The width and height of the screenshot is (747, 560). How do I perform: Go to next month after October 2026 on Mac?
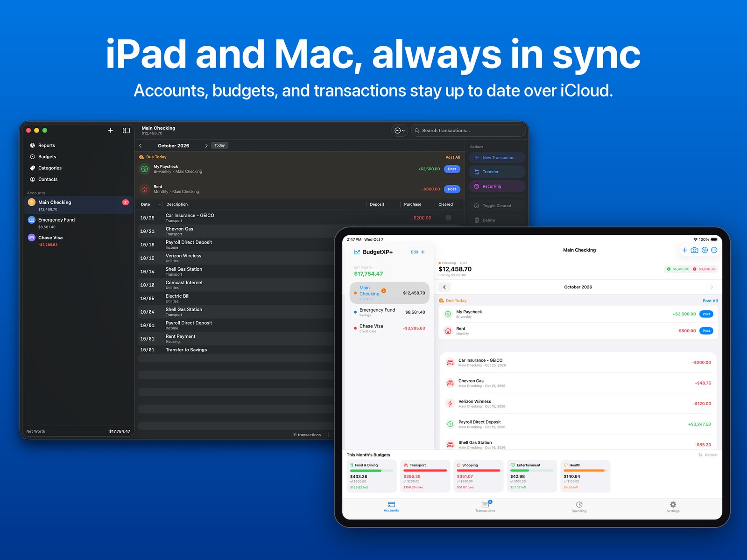206,146
